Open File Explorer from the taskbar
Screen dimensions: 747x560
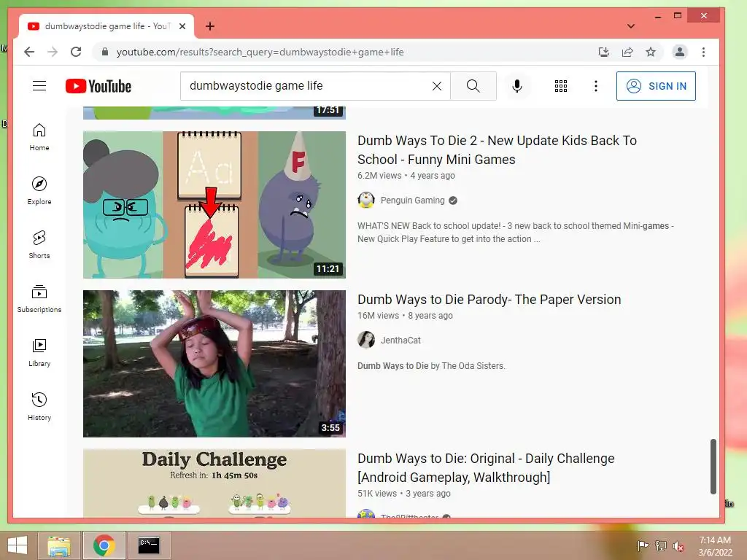(x=58, y=545)
